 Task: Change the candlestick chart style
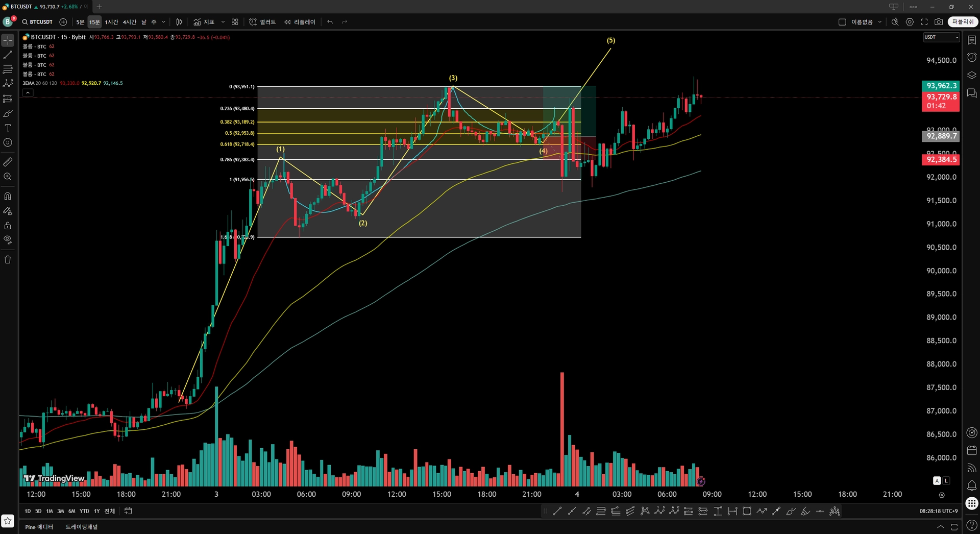pos(179,22)
